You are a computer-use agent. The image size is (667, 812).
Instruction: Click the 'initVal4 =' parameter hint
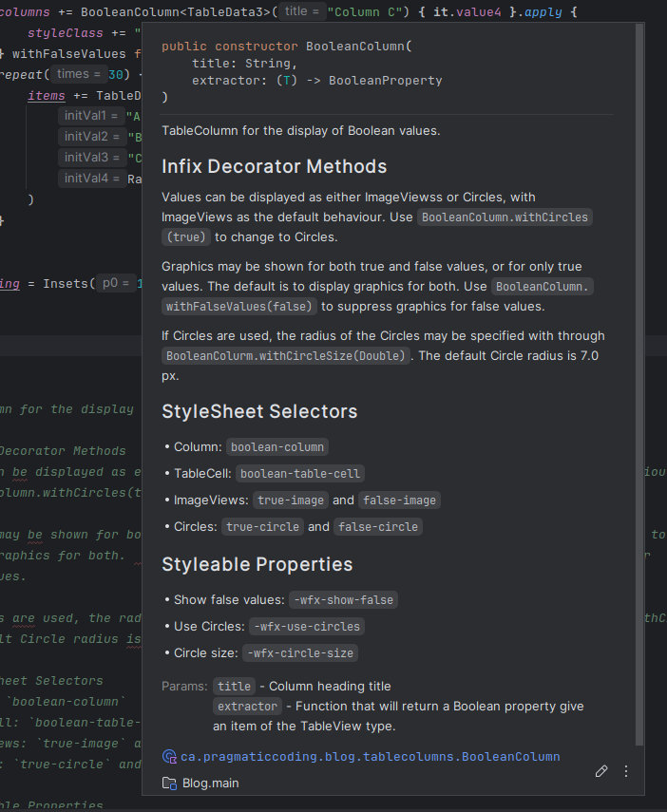pyautogui.click(x=92, y=179)
